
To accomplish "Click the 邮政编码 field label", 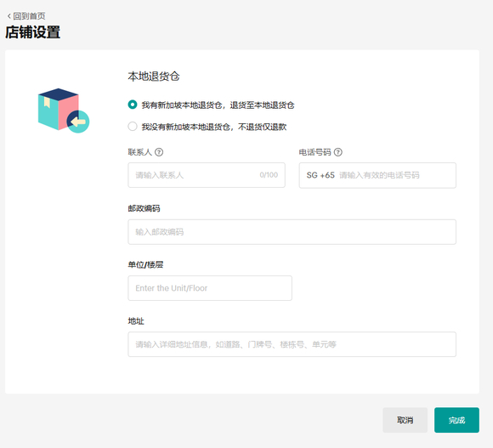I will (x=144, y=208).
